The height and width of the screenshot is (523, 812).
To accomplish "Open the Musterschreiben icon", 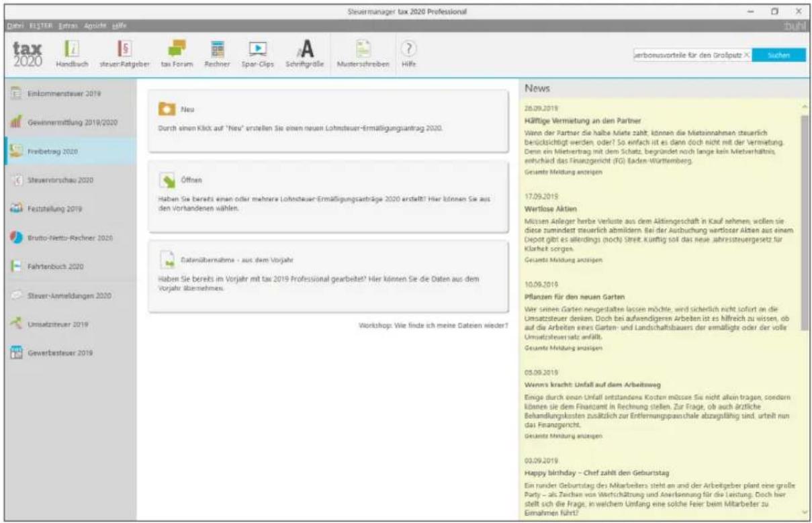I will pos(365,53).
